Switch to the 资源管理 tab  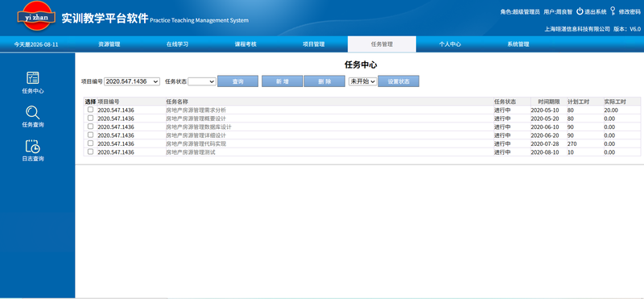109,44
